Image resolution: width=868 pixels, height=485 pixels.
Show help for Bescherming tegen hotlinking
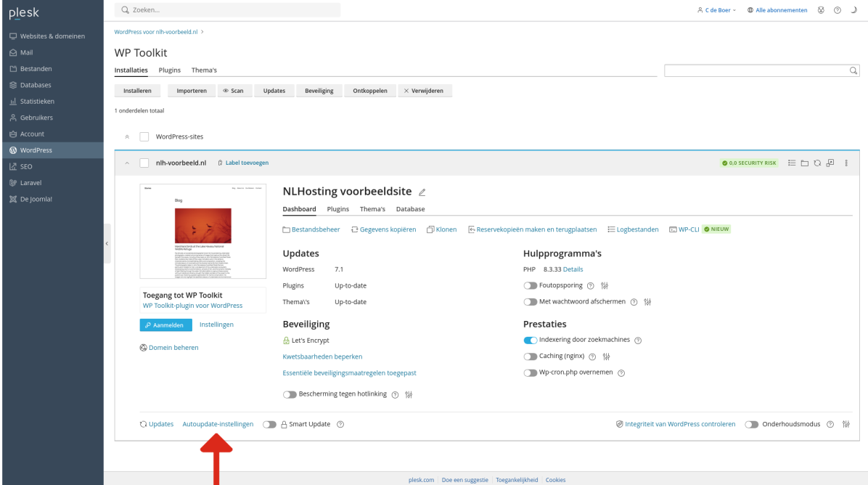395,395
